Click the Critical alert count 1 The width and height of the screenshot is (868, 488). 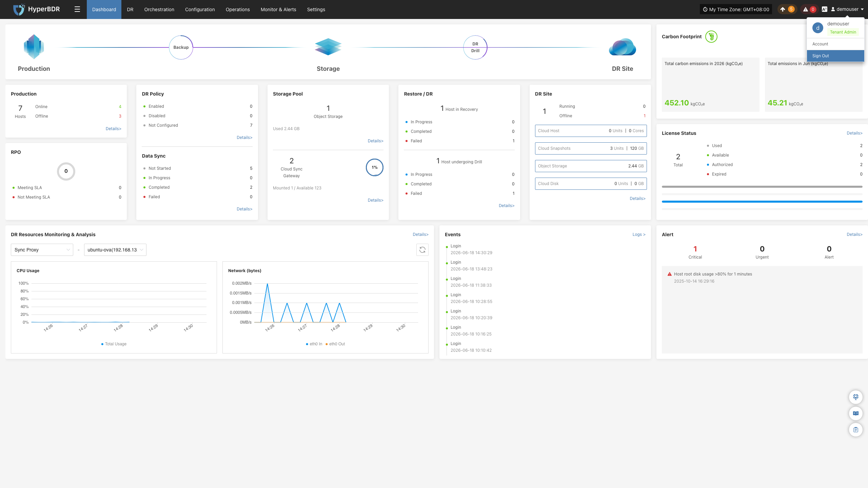pos(695,249)
